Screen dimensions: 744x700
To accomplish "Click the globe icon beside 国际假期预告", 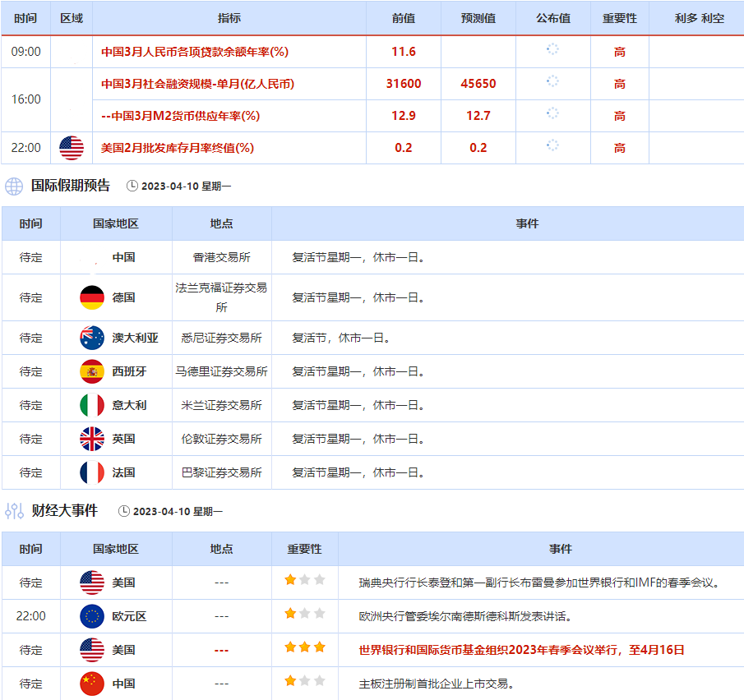I will 14,186.
